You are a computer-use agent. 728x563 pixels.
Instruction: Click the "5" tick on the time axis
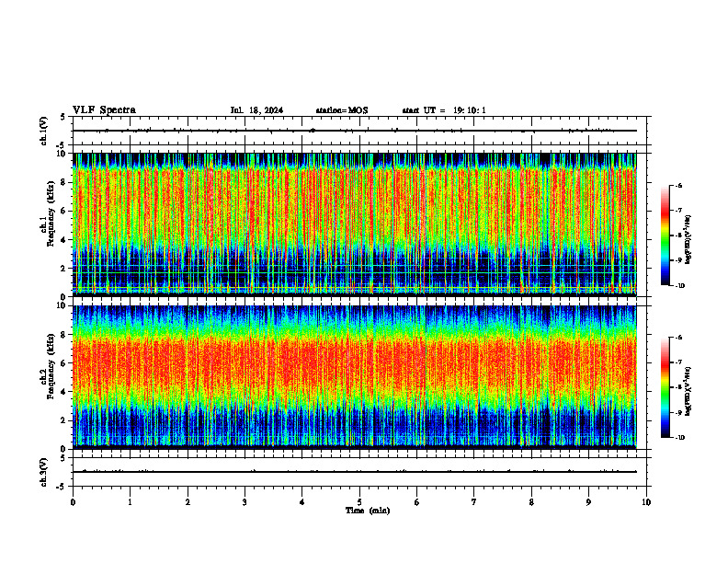click(x=359, y=502)
